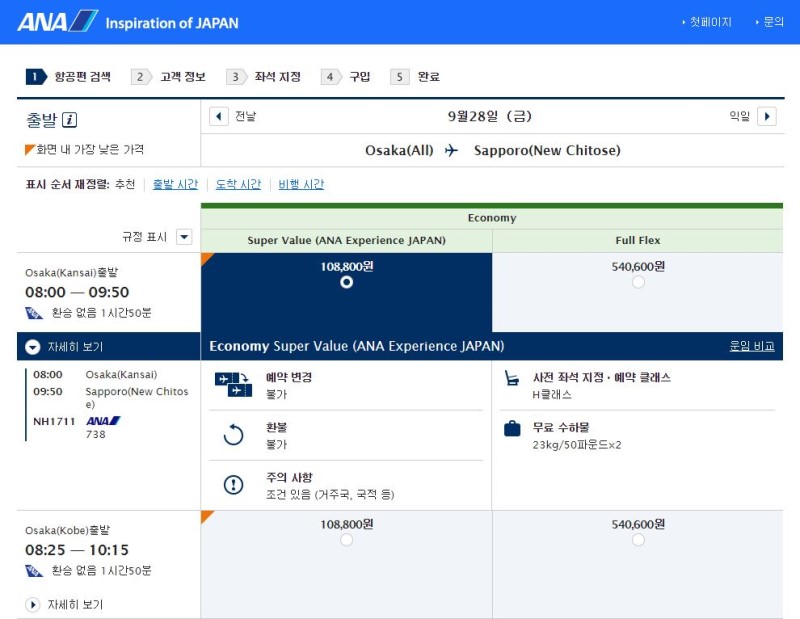Select 540,600원 Full Flex fare for Kansai flight
Image resolution: width=800 pixels, height=619 pixels.
638,282
